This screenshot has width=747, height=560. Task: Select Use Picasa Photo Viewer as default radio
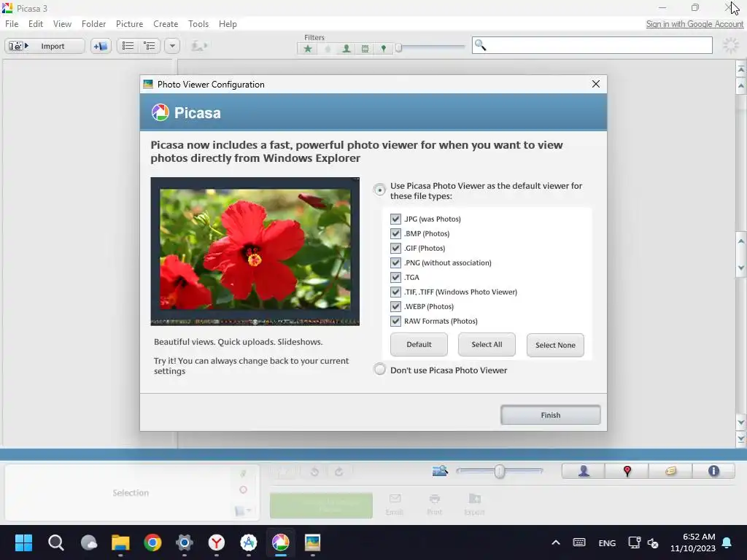(x=379, y=190)
